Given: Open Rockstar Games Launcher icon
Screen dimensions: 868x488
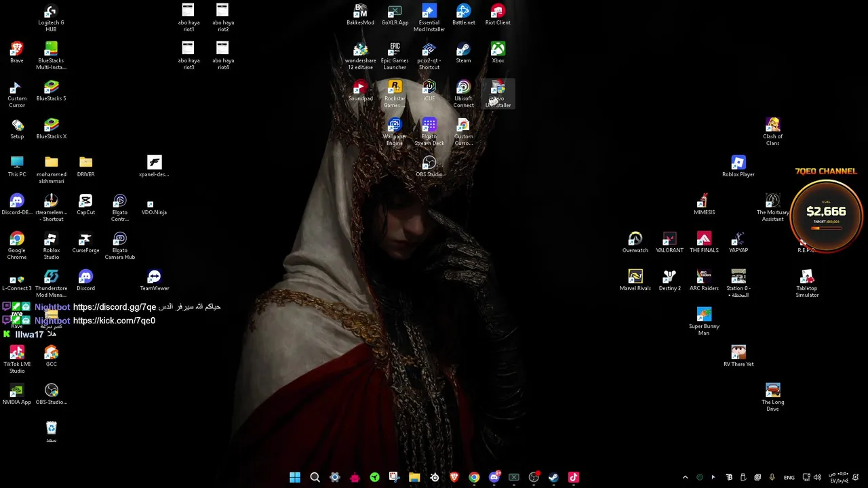Looking at the screenshot, I should 395,94.
